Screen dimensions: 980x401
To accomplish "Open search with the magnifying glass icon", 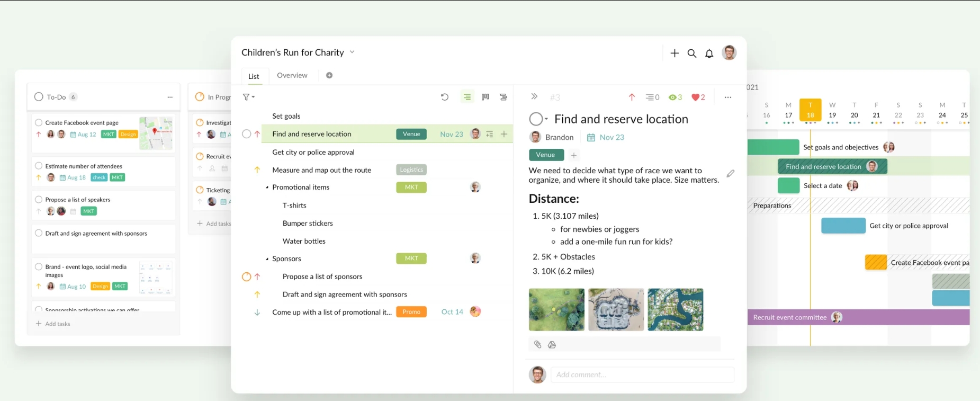I will coord(692,53).
